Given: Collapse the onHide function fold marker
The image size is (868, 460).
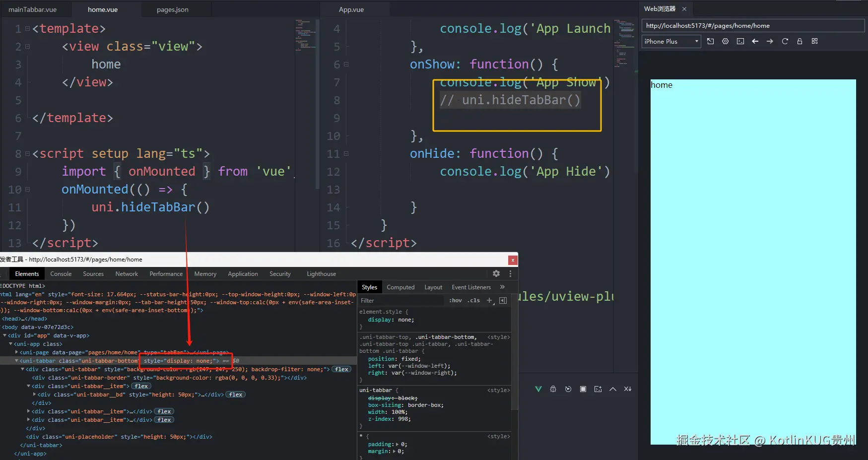Looking at the screenshot, I should coord(346,154).
